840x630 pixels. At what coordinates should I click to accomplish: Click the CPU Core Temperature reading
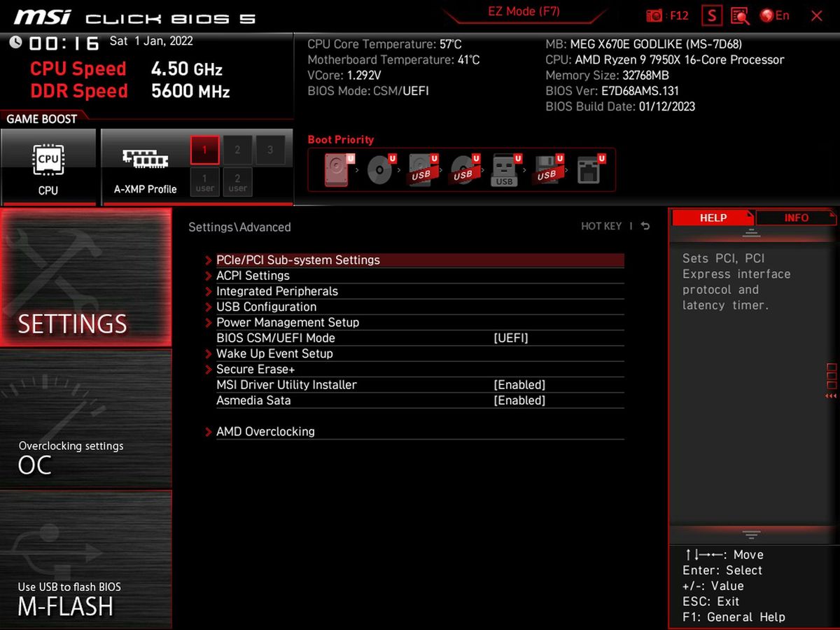(x=384, y=44)
